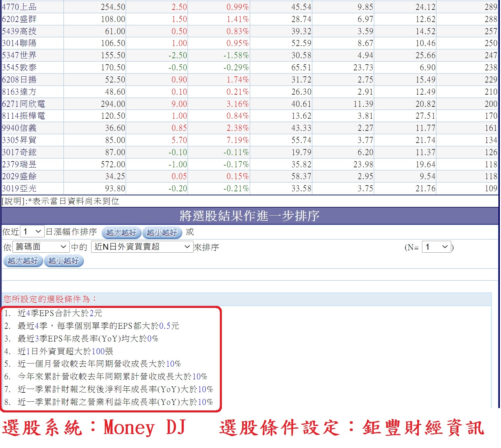Viewport: 501px width, 448px height.
Task: Click price 48.60 in 達方 row
Action: pyautogui.click(x=115, y=92)
